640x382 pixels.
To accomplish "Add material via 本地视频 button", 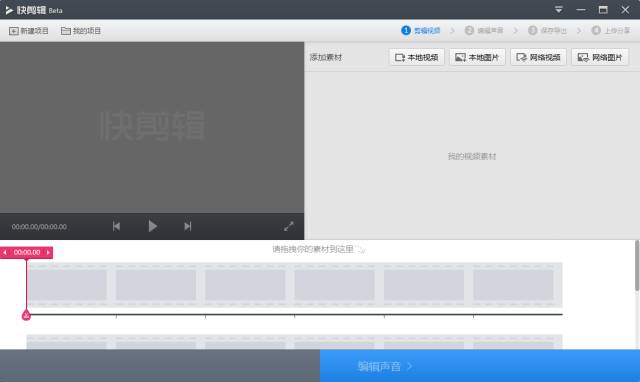I will coord(417,57).
